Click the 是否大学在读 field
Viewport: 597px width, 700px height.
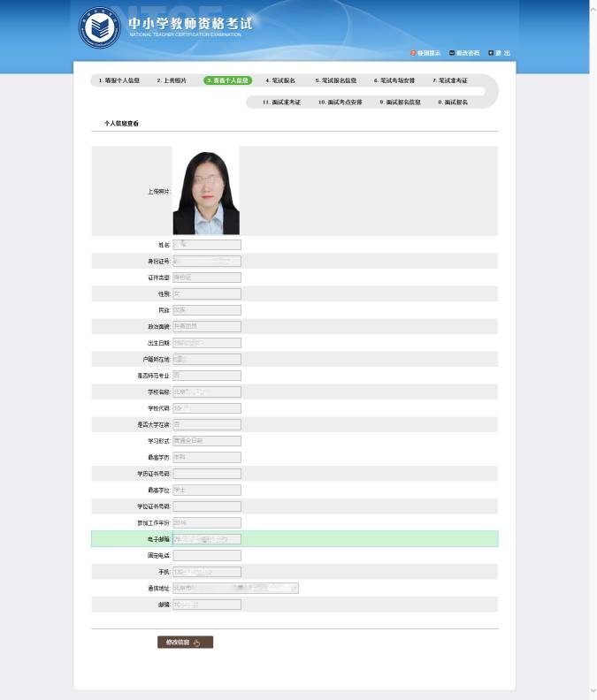[207, 424]
